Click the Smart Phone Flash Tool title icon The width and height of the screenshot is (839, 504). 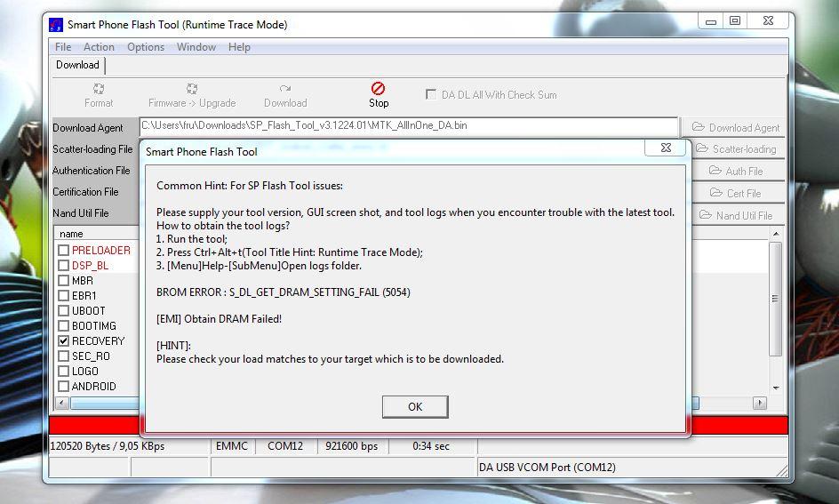(56, 25)
